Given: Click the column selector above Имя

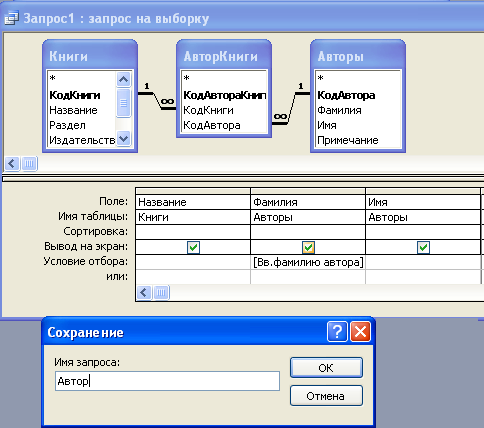Looking at the screenshot, I should click(423, 191).
